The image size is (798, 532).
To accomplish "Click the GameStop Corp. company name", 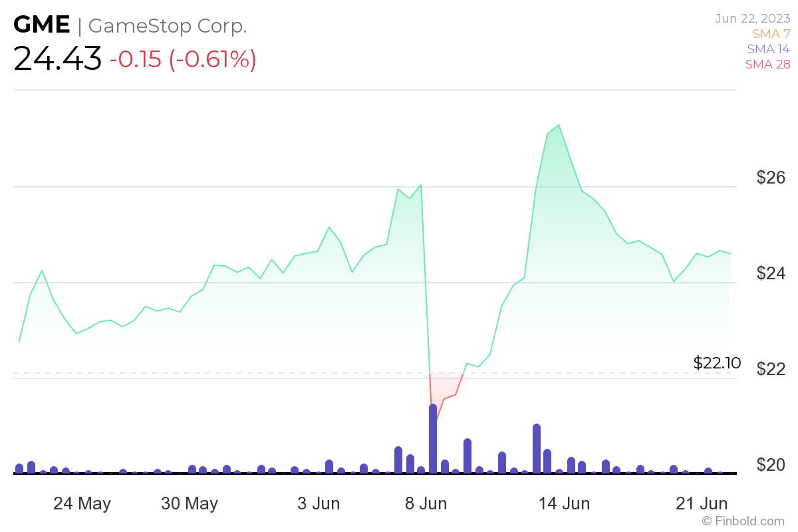I will click(x=168, y=25).
